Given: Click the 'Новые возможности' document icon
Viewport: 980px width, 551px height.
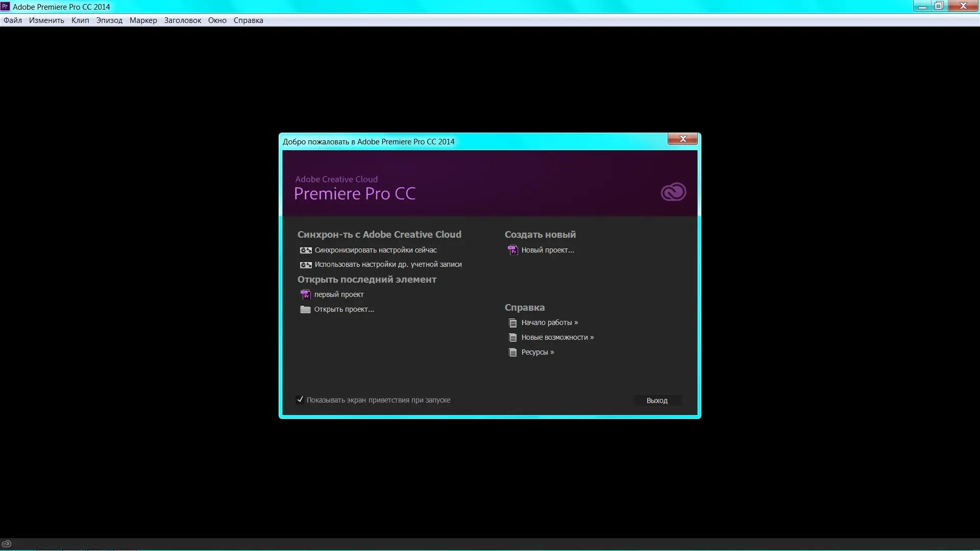Looking at the screenshot, I should pyautogui.click(x=512, y=338).
